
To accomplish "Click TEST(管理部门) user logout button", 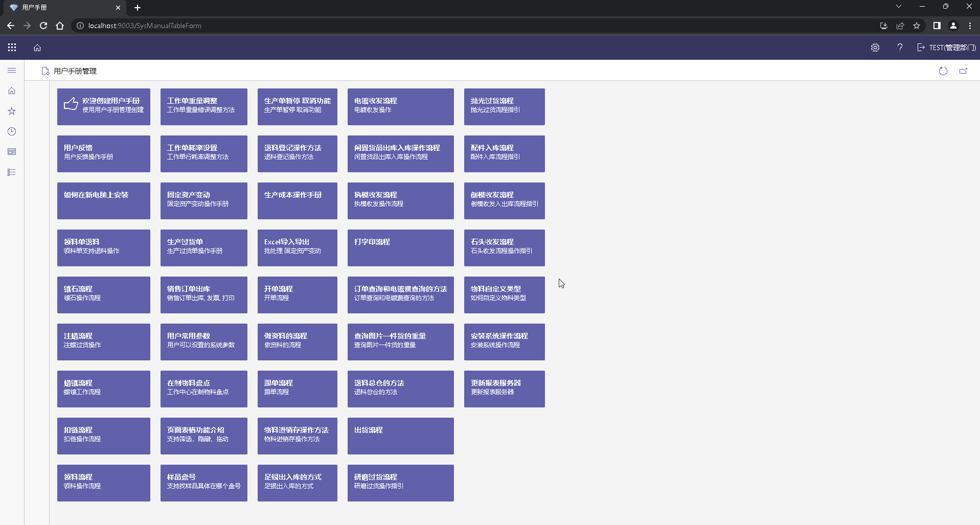I will (x=946, y=48).
